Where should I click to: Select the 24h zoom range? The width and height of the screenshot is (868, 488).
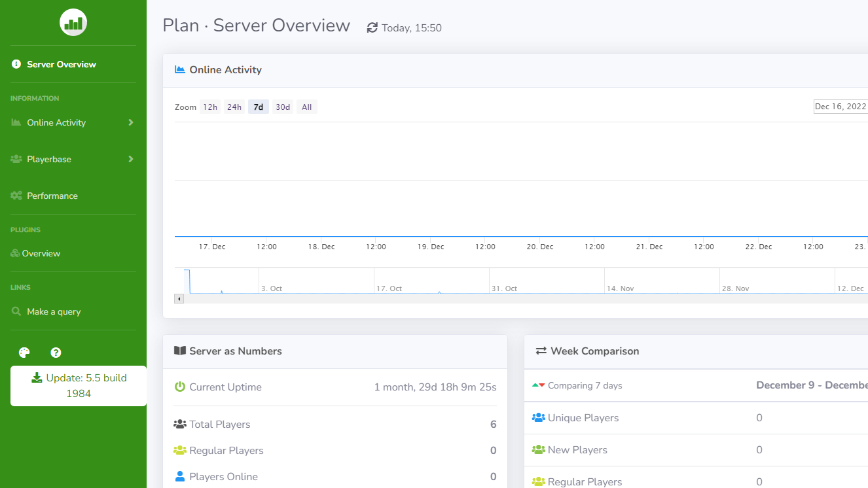234,107
